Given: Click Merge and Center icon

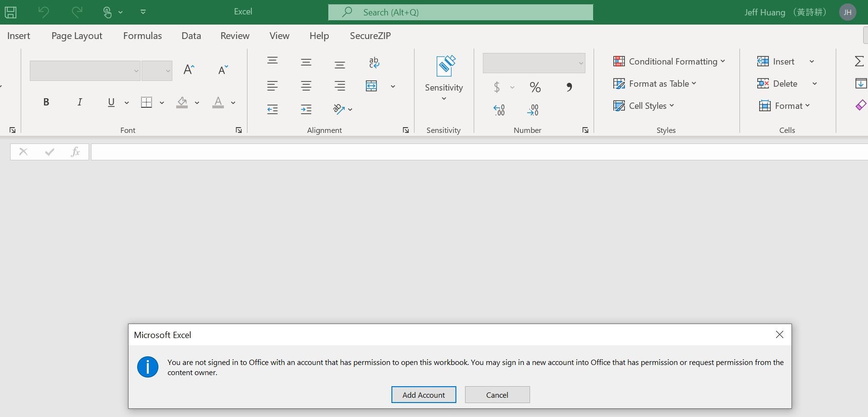Looking at the screenshot, I should 372,86.
